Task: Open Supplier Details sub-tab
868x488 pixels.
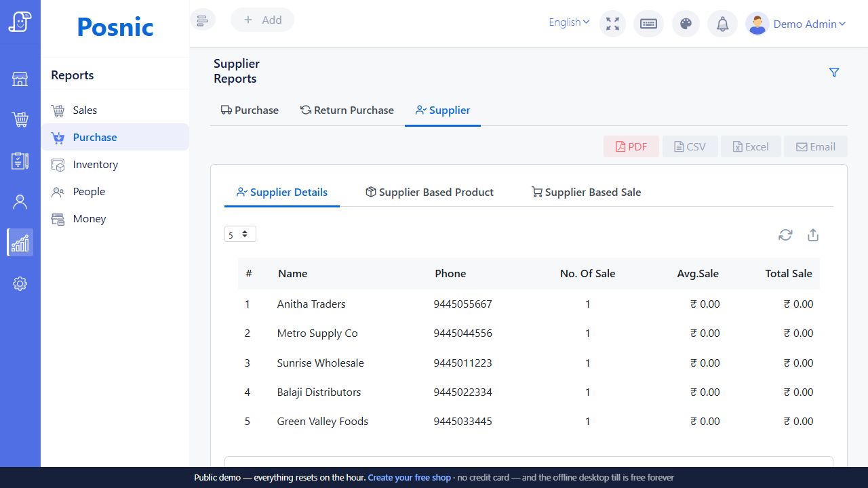Action: point(282,192)
